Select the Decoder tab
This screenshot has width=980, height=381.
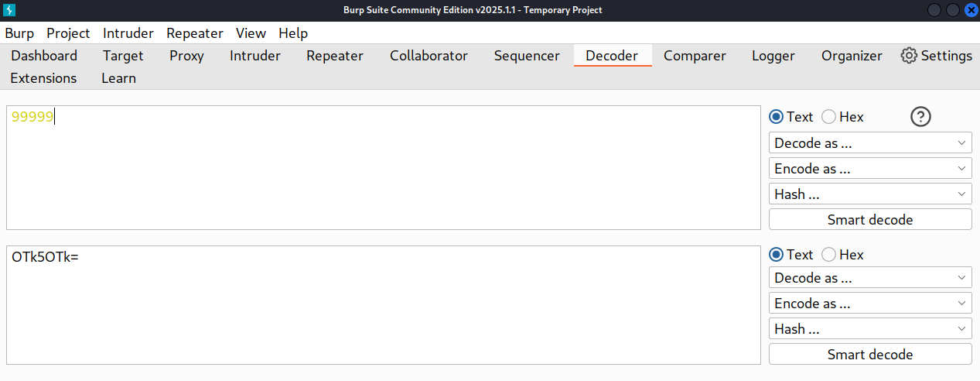[x=612, y=56]
